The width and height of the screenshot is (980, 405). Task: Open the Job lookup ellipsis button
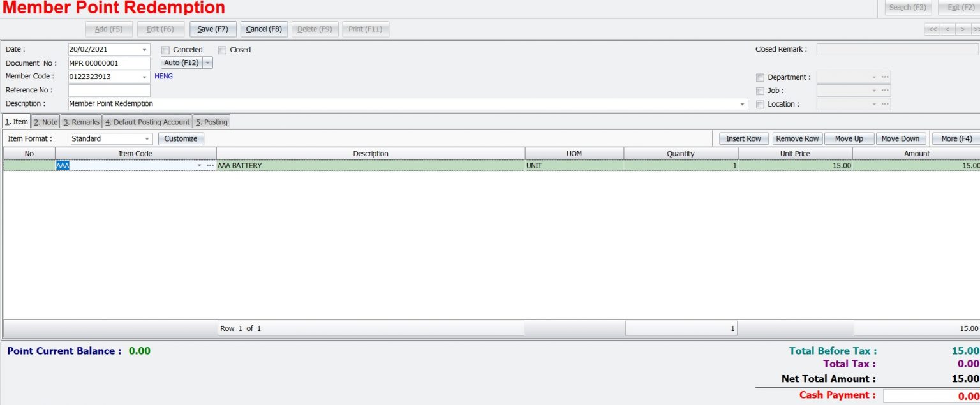[x=885, y=91]
